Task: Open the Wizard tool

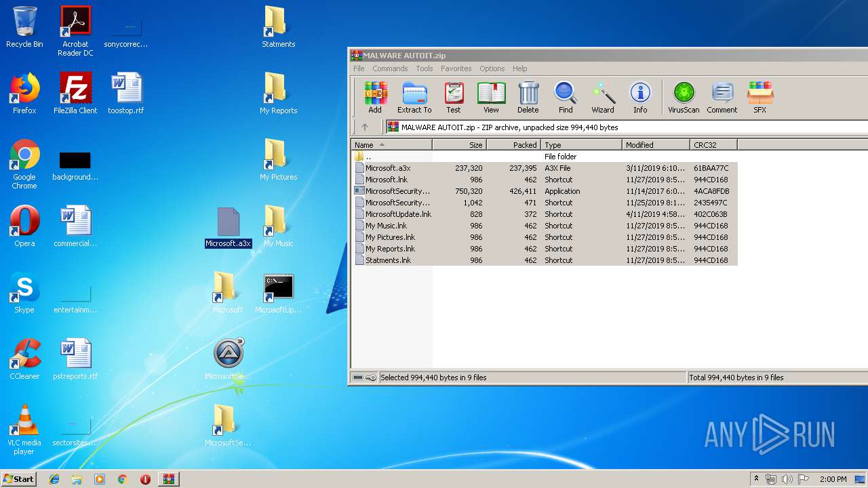Action: pyautogui.click(x=603, y=98)
